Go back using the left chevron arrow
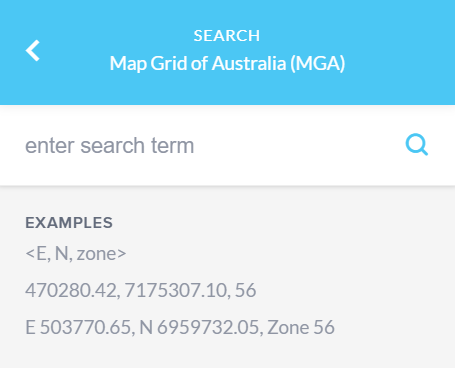The width and height of the screenshot is (455, 368). click(x=33, y=50)
